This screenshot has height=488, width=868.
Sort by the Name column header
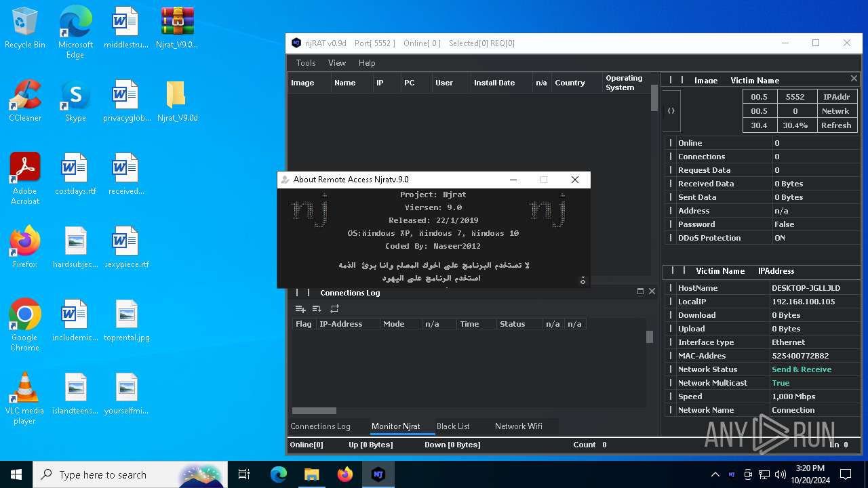pyautogui.click(x=351, y=83)
